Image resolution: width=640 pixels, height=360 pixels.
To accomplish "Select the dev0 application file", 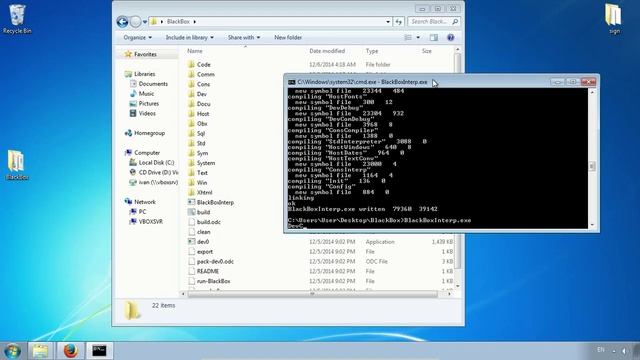I will coord(198,242).
